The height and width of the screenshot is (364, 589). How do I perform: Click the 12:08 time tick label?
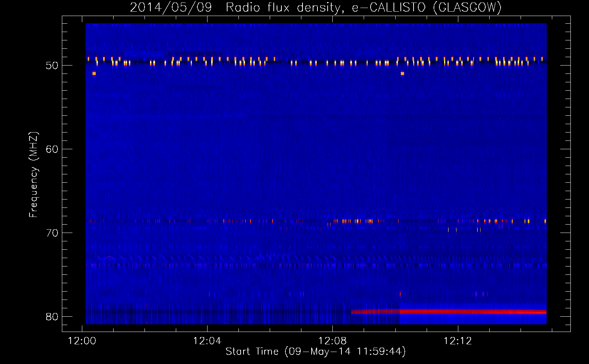pyautogui.click(x=332, y=341)
